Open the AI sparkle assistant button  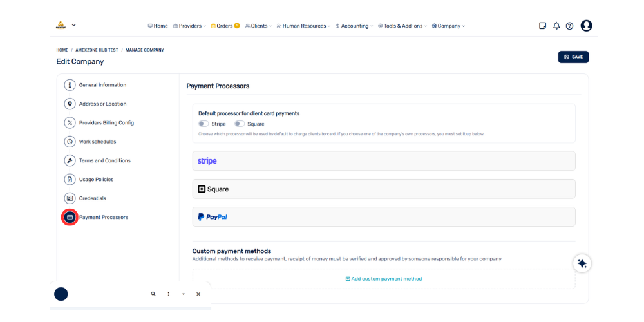pos(582,263)
